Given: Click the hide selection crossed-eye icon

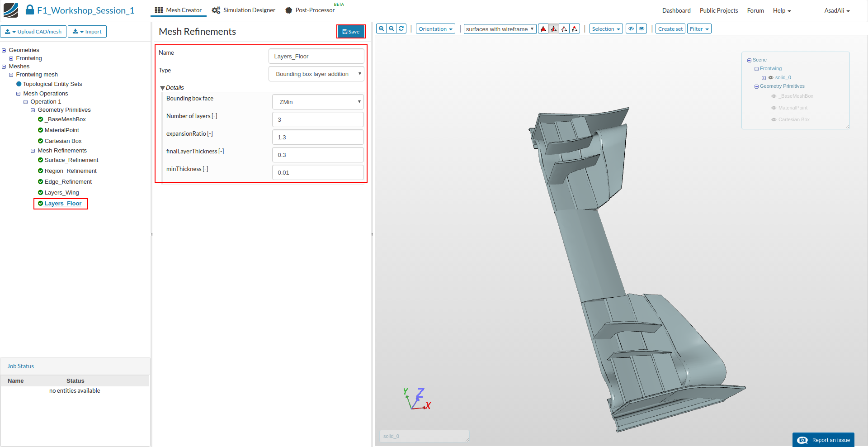Looking at the screenshot, I should point(631,29).
